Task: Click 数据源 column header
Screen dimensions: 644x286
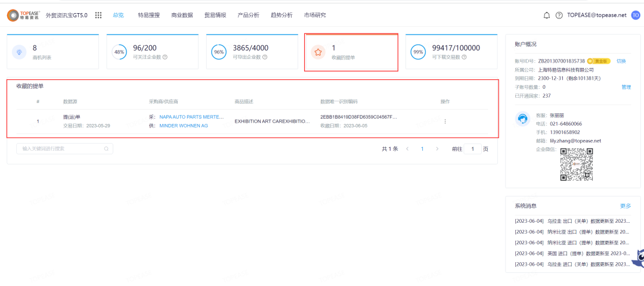Action: click(69, 101)
